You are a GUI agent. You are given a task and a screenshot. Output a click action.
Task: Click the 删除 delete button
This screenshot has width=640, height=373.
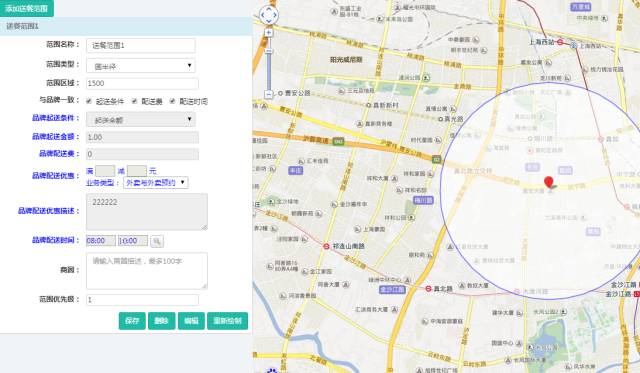tap(162, 321)
